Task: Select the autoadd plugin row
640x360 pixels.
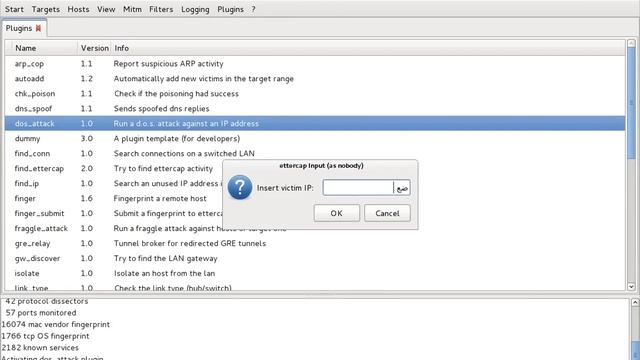Action: pos(315,78)
